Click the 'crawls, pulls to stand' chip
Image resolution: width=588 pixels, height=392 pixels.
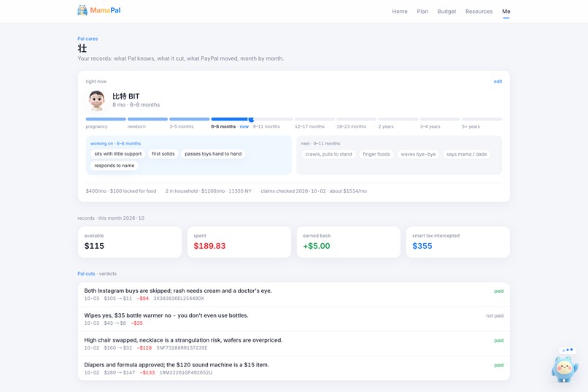(x=328, y=154)
